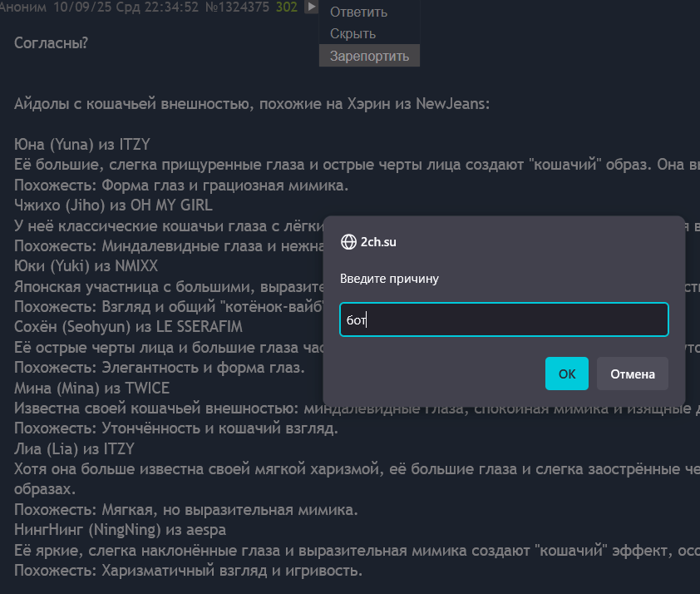This screenshot has height=594, width=700.
Task: Click the globe icon beside 2ch.su
Action: point(348,242)
